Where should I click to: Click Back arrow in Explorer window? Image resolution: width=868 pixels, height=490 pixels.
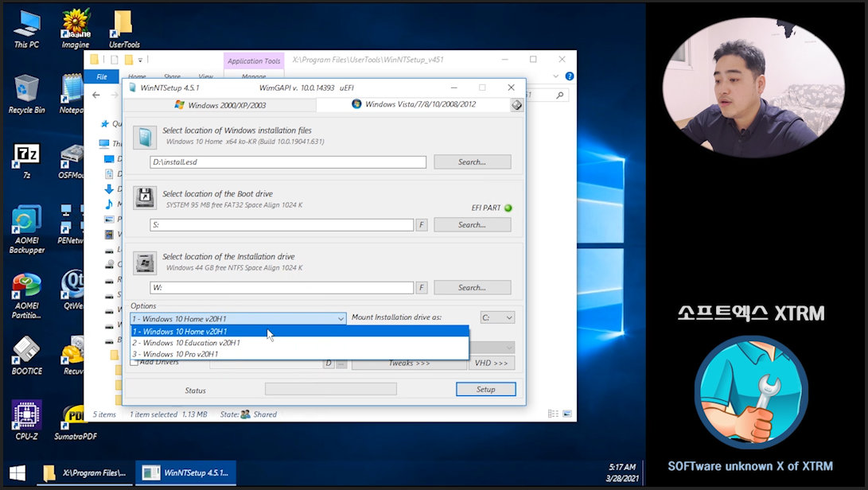(96, 95)
